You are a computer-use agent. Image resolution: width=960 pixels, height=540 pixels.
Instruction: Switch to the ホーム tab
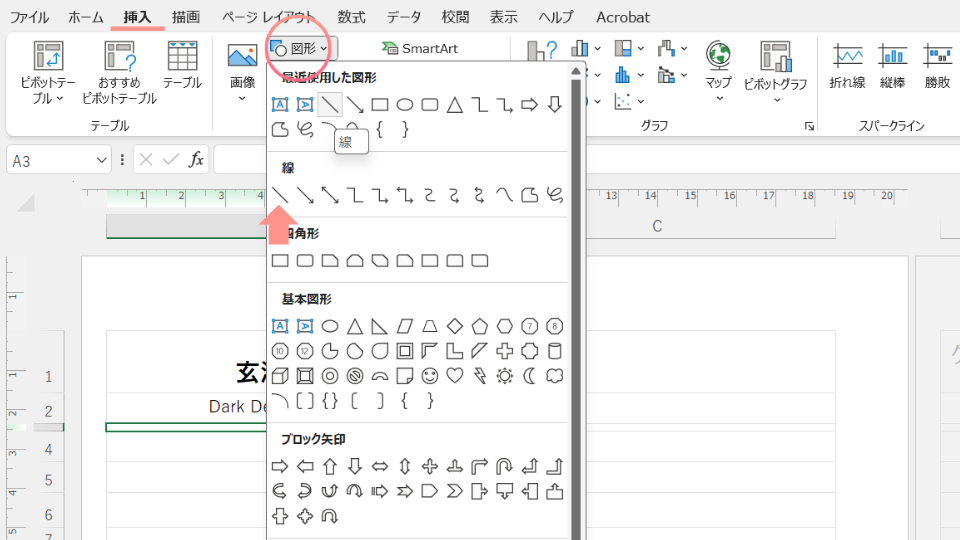pyautogui.click(x=86, y=17)
